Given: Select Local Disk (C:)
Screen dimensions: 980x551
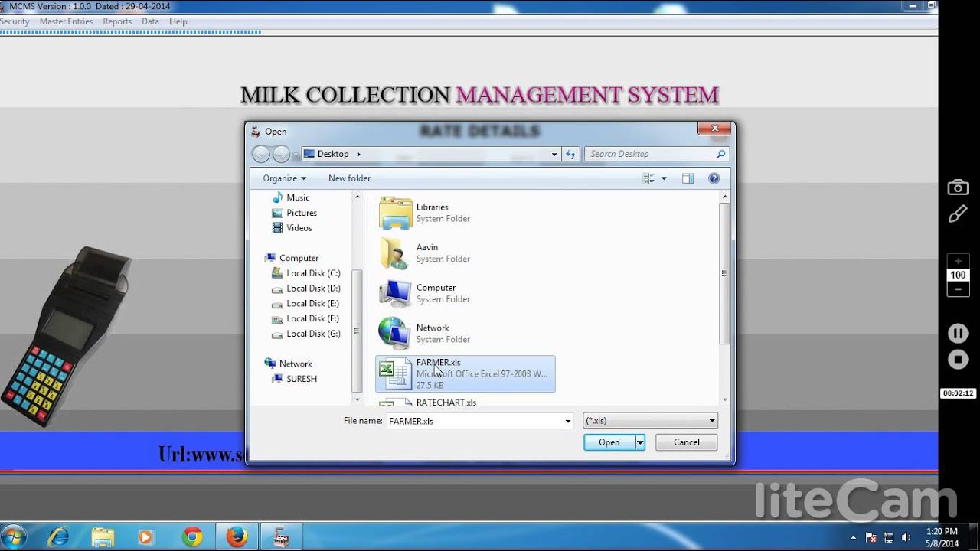Looking at the screenshot, I should [306, 273].
